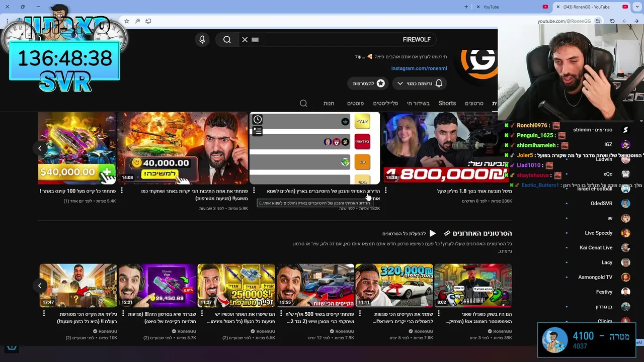Open the 12:21 Gloves Vice video thumbnail
This screenshot has height=362, width=644.
[157, 286]
